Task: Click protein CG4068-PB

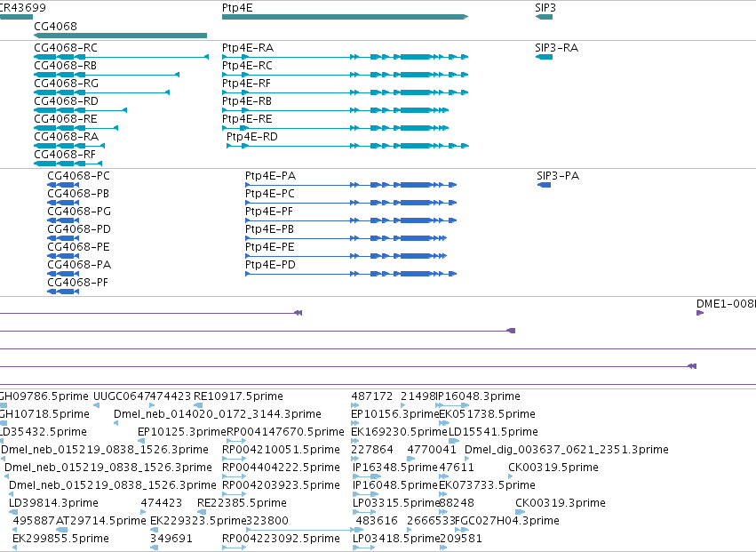Action: coord(78,194)
